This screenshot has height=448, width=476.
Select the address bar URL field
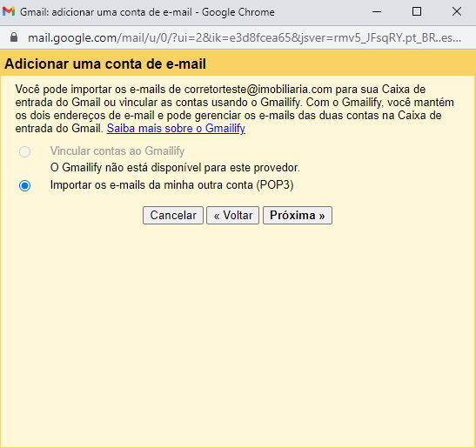point(245,38)
